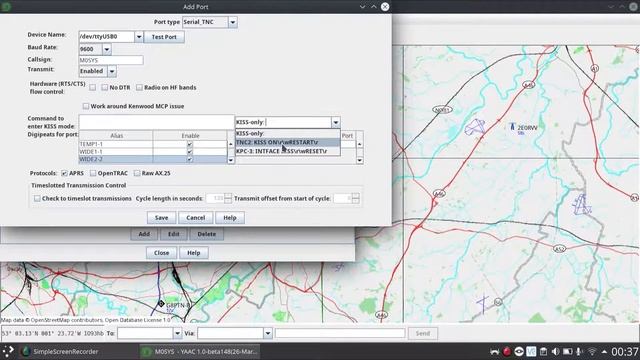Click the Add Port title bar app icon
The width and height of the screenshot is (640, 360).
tap(6, 7)
